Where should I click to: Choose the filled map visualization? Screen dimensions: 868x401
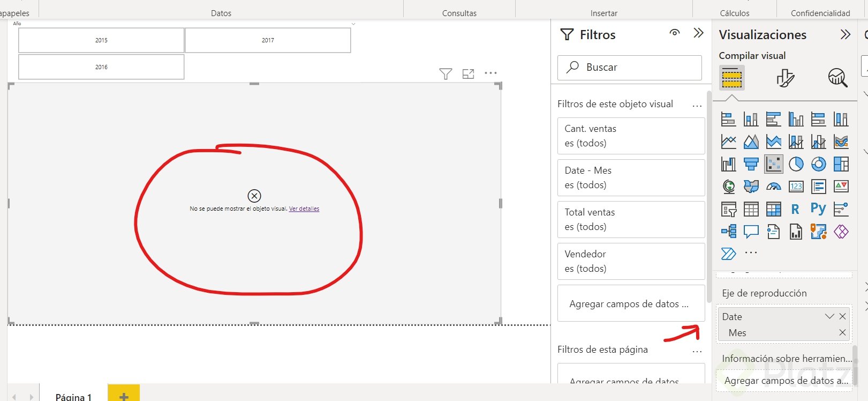(751, 187)
